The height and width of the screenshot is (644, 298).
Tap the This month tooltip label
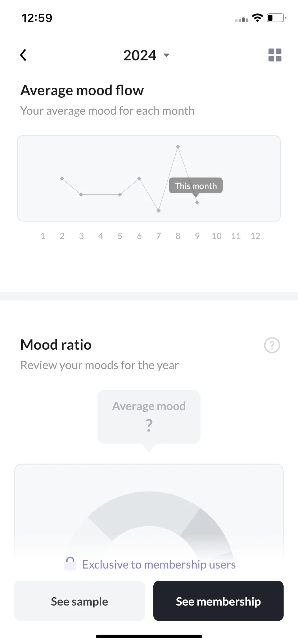(x=196, y=186)
